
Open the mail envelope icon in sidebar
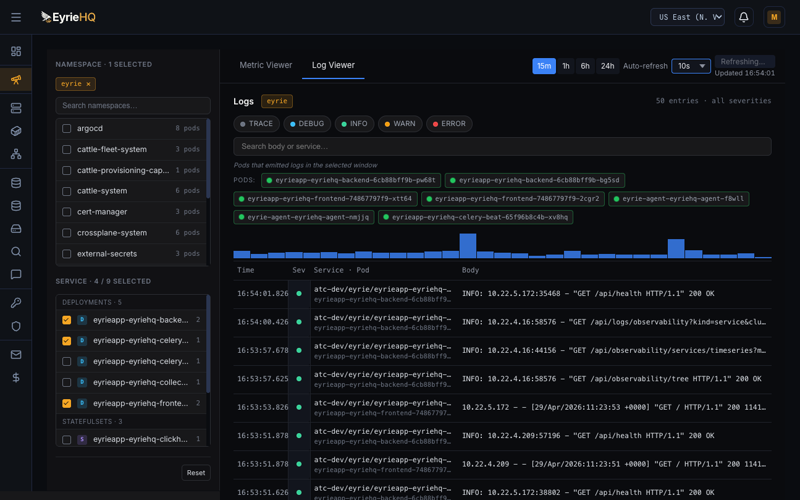(x=16, y=355)
